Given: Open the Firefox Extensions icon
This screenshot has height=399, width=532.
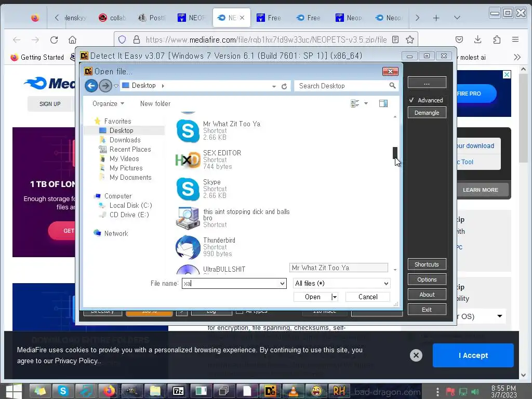Looking at the screenshot, I should pos(497,39).
